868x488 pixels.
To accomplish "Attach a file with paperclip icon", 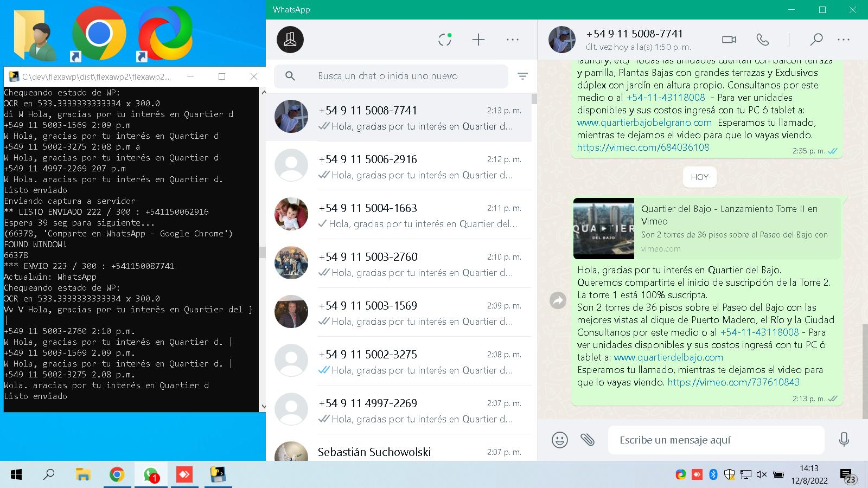I will click(x=588, y=440).
